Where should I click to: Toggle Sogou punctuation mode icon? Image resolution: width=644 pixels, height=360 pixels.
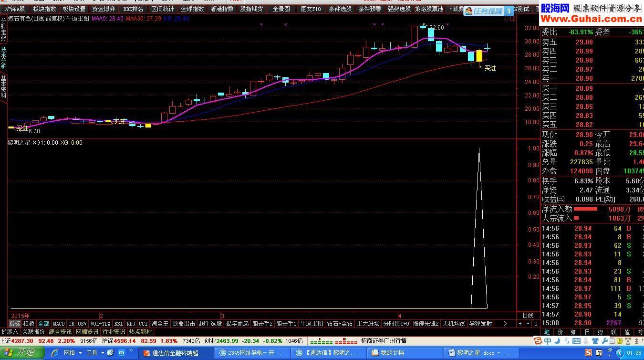[567, 341]
